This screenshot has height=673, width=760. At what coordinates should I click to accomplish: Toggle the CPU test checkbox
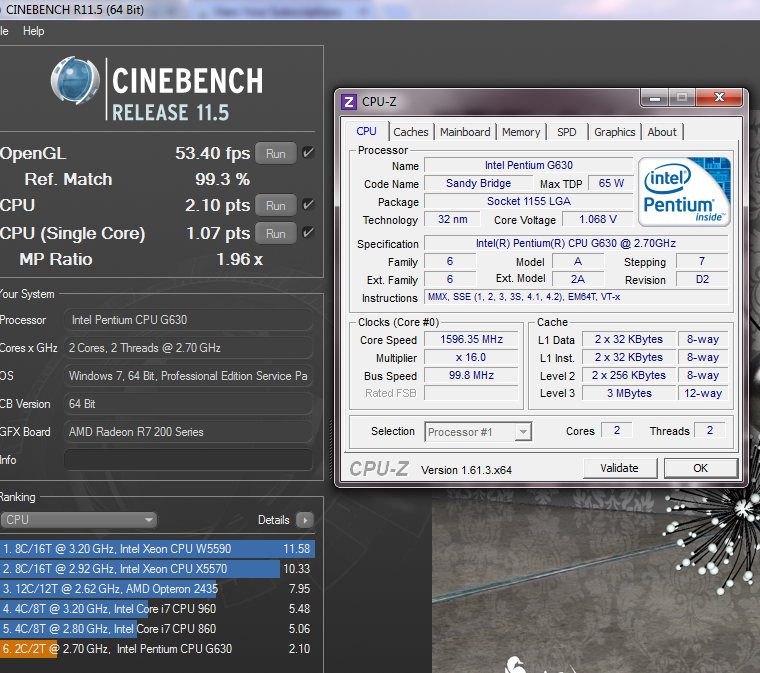(308, 205)
